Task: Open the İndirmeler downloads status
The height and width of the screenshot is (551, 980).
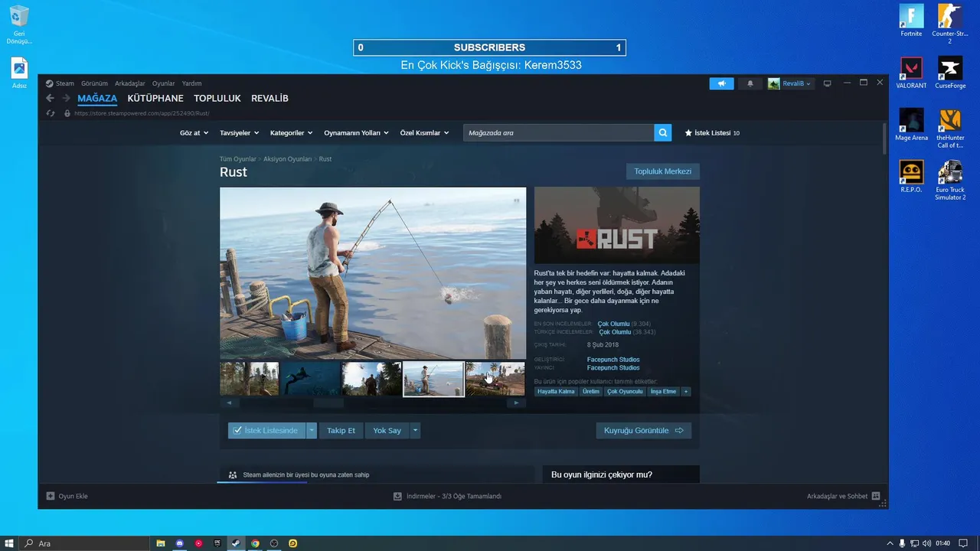Action: [x=448, y=496]
